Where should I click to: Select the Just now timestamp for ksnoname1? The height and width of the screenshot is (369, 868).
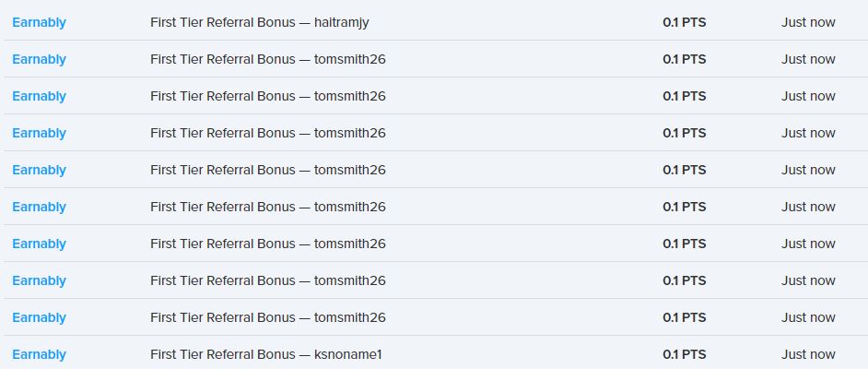pos(808,354)
